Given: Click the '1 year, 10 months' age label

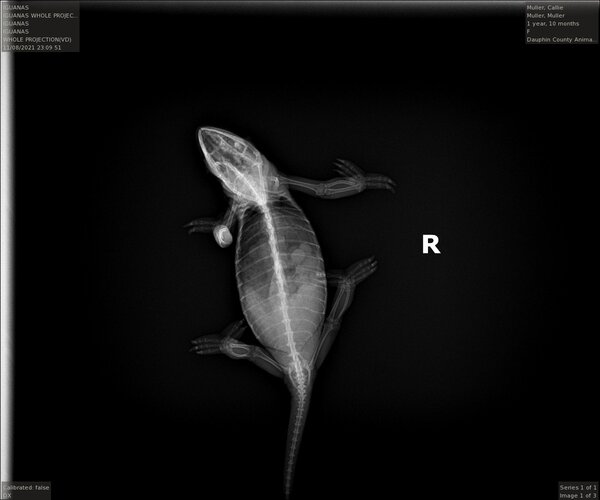Looking at the screenshot, I should pyautogui.click(x=551, y=23).
